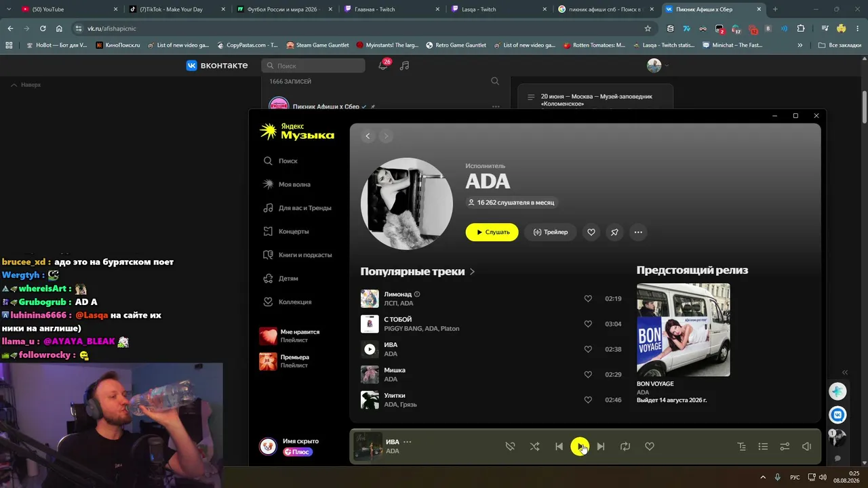Open post options for Пикник Афиши х Сбер

point(496,106)
